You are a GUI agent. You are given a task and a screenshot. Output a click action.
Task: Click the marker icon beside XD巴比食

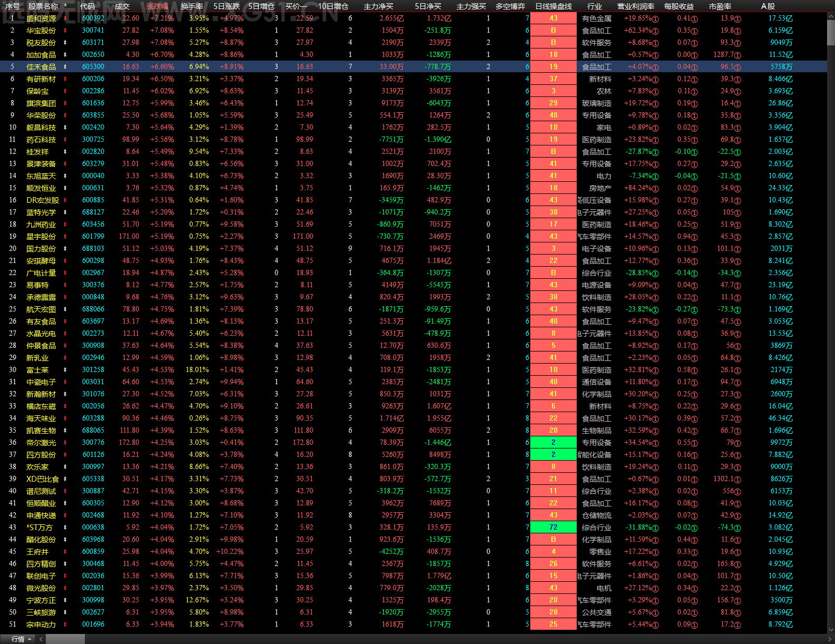click(x=65, y=479)
